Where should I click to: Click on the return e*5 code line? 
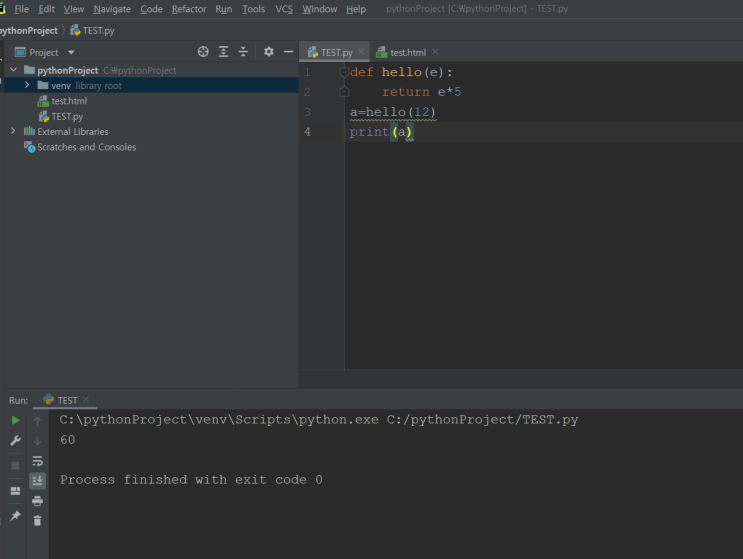(x=421, y=92)
